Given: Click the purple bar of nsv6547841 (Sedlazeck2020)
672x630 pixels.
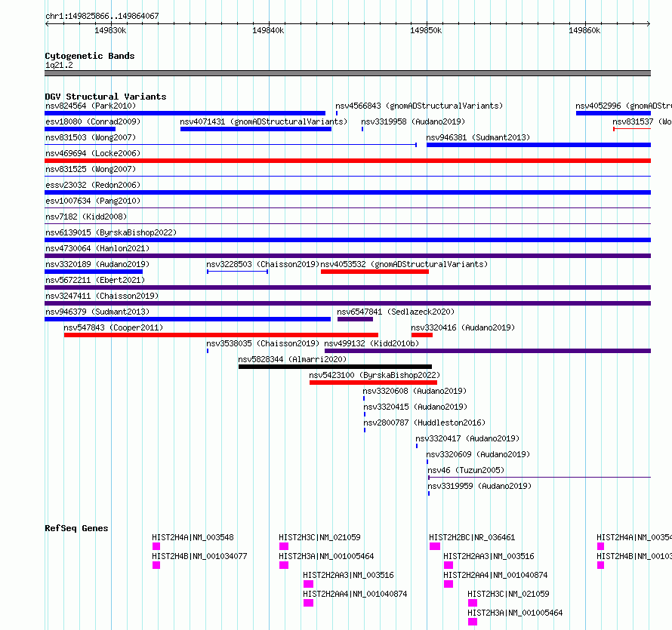Looking at the screenshot, I should point(355,319).
